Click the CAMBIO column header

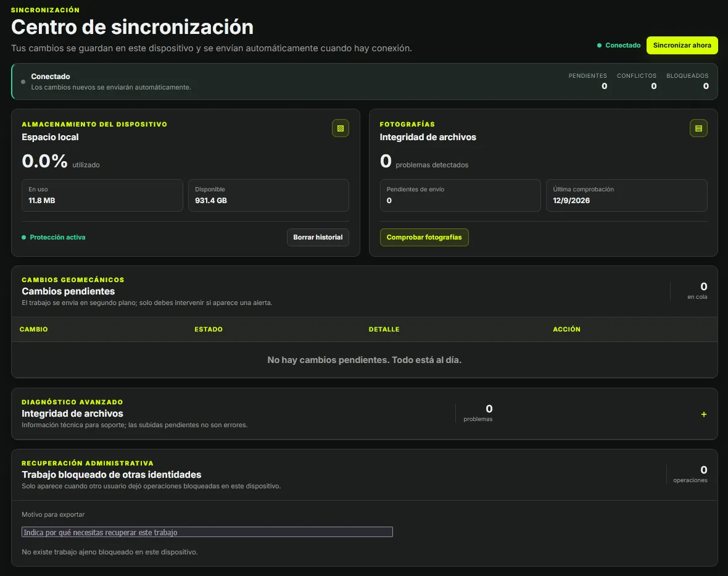[33, 329]
